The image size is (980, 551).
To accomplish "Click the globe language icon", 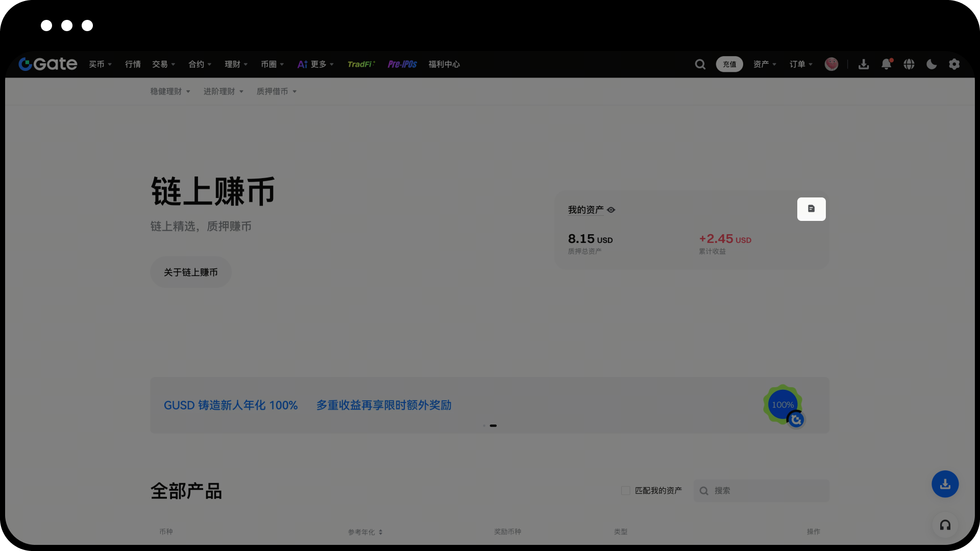I will pos(909,64).
